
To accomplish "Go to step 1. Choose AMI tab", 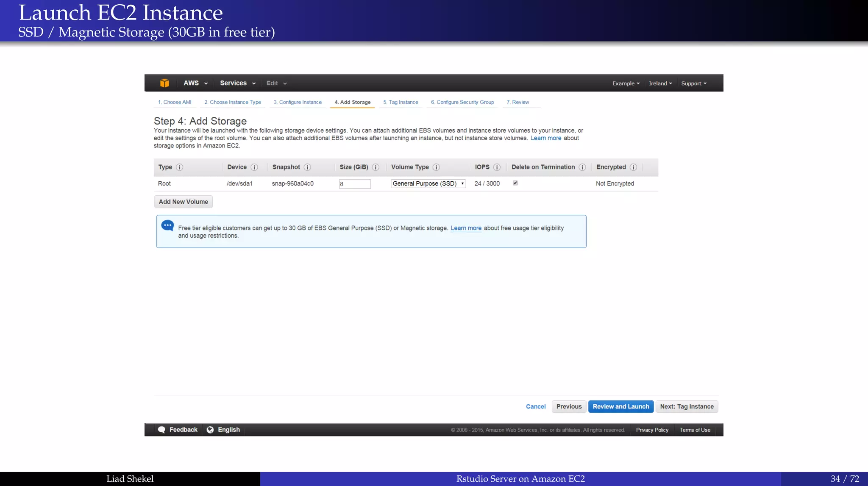I will 175,102.
